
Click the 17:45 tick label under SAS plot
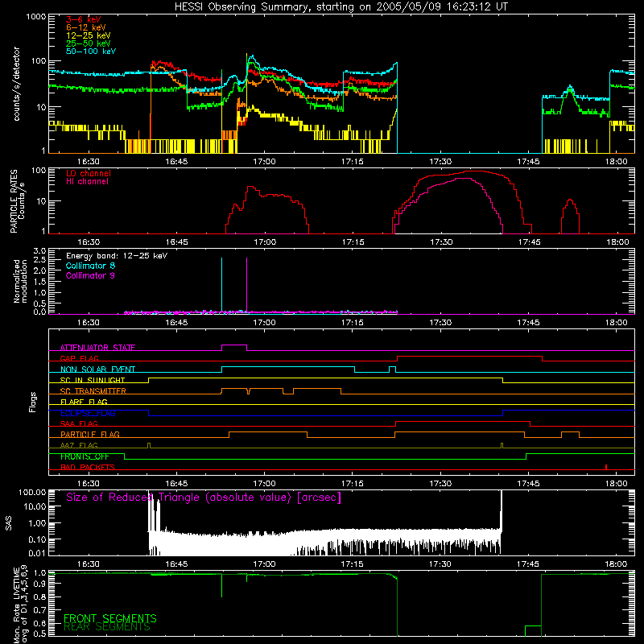[528, 564]
